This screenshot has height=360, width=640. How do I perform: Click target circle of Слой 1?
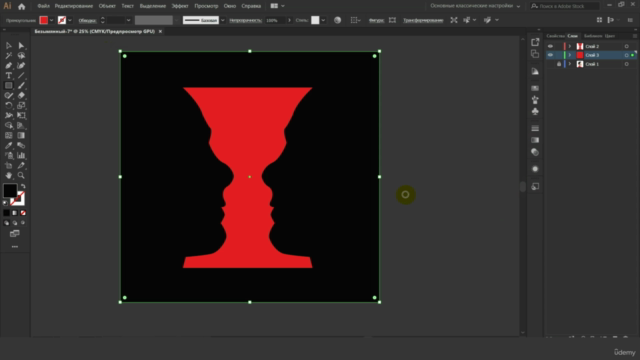(x=627, y=64)
